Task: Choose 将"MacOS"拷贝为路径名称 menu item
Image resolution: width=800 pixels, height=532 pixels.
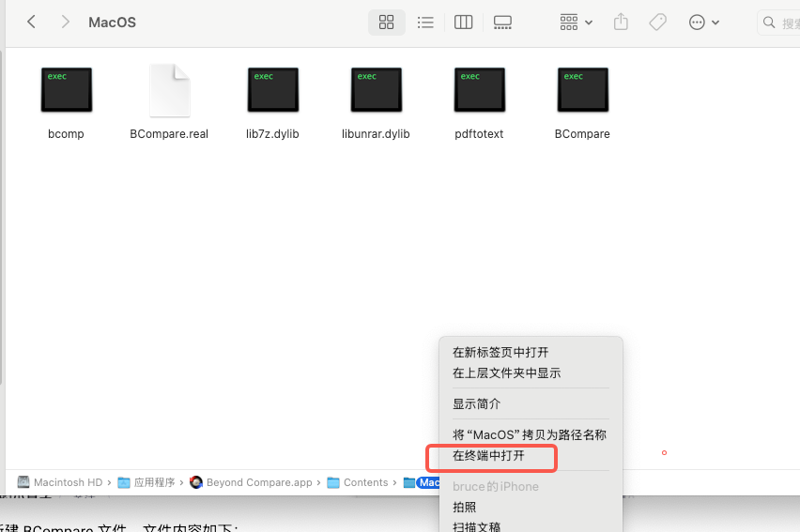Action: point(531,434)
